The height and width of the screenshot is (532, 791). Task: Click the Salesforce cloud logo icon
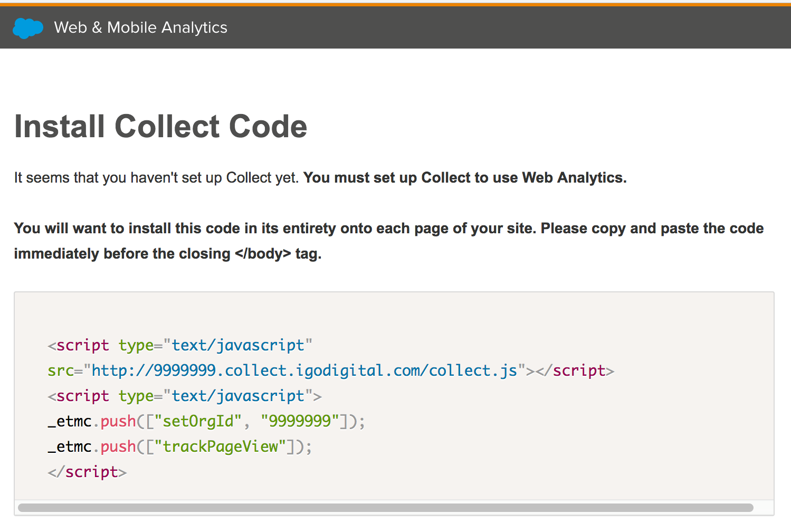28,28
